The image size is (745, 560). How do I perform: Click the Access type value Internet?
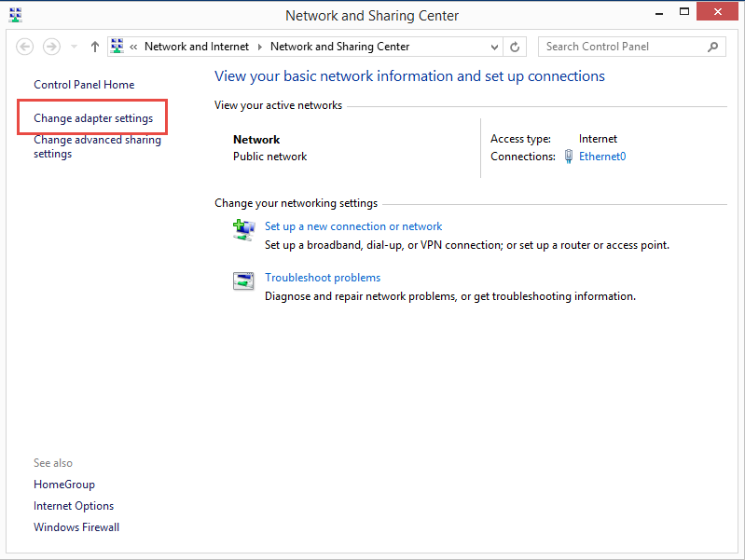click(x=598, y=139)
